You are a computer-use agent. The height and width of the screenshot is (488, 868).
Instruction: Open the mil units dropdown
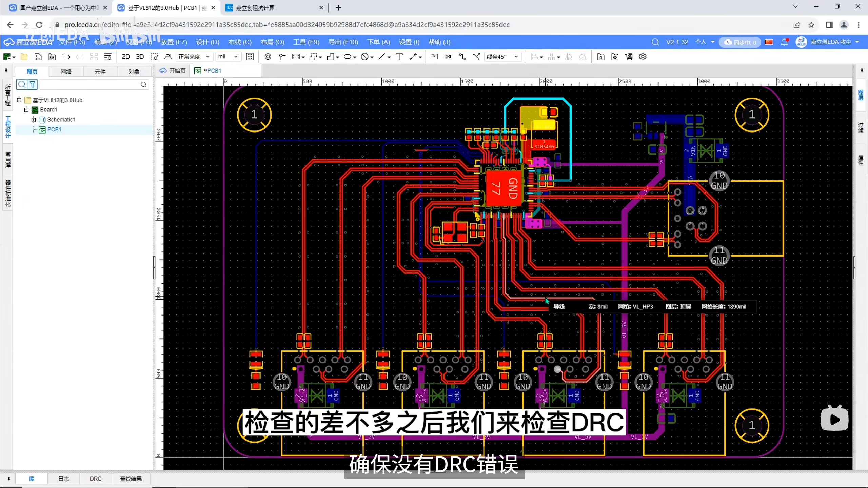tap(228, 57)
